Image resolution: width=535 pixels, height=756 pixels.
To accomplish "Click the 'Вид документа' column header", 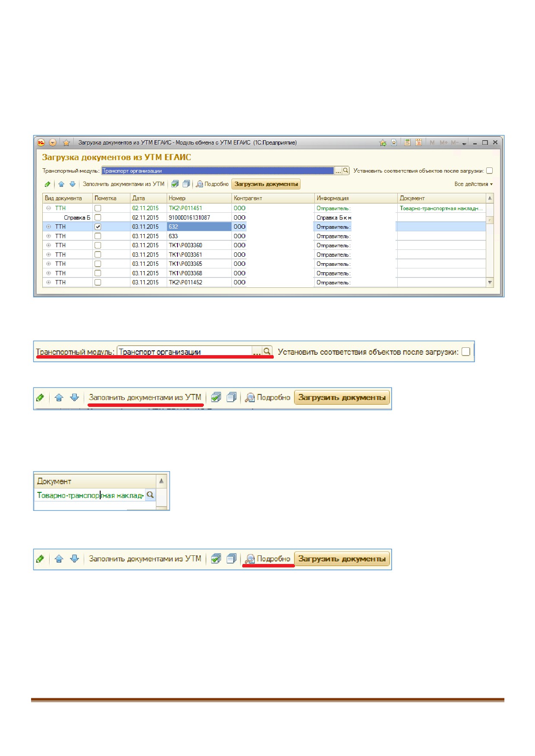I will [x=68, y=198].
